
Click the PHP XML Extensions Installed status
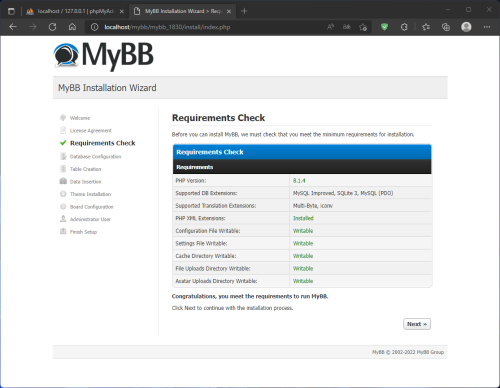(x=303, y=218)
